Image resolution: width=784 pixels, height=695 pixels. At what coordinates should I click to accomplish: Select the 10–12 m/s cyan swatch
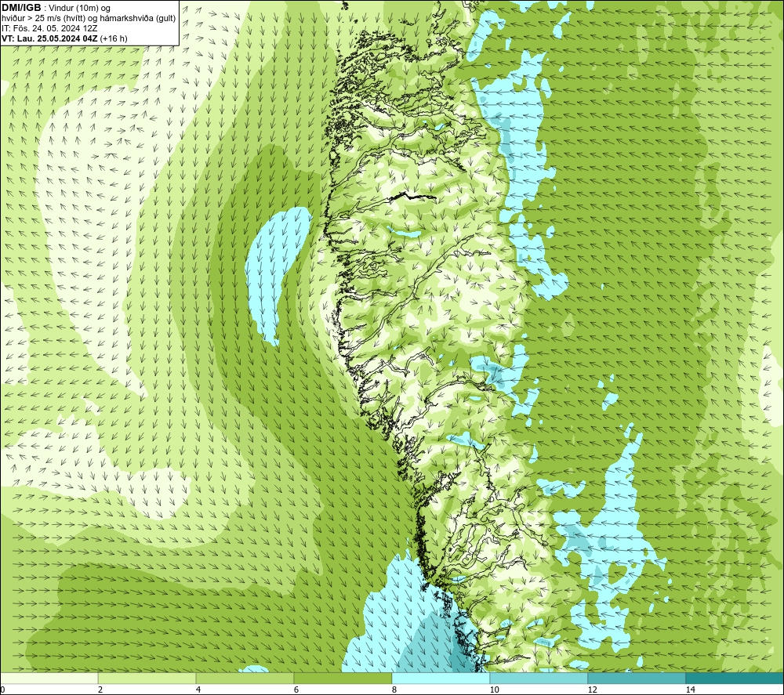[x=539, y=678]
